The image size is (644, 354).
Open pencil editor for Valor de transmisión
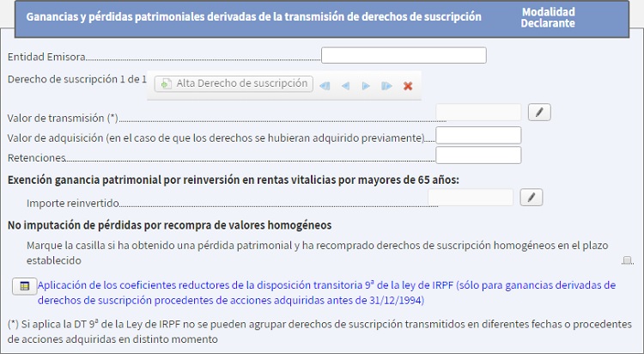tap(539, 113)
